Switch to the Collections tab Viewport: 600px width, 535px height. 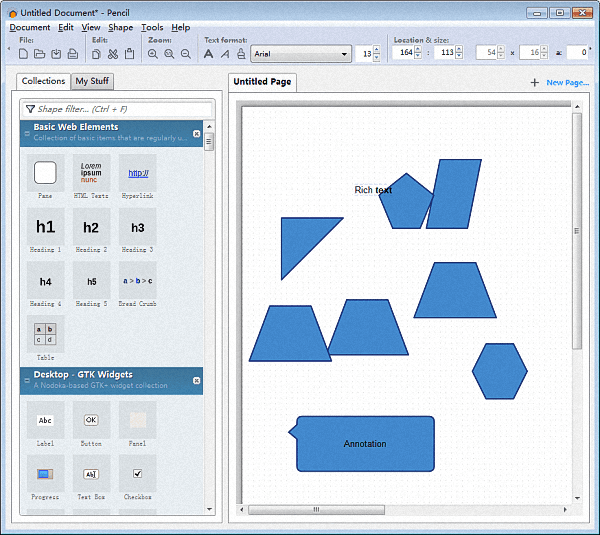(43, 81)
